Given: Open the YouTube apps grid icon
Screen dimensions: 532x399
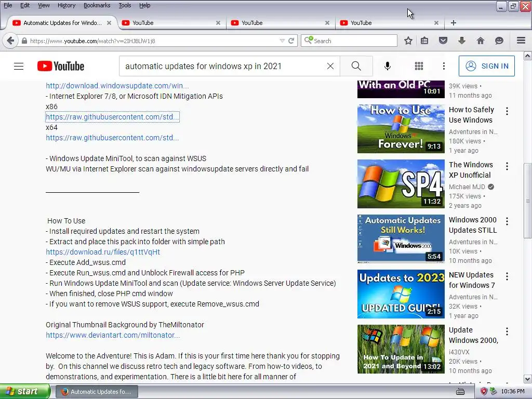Looking at the screenshot, I should [419, 66].
